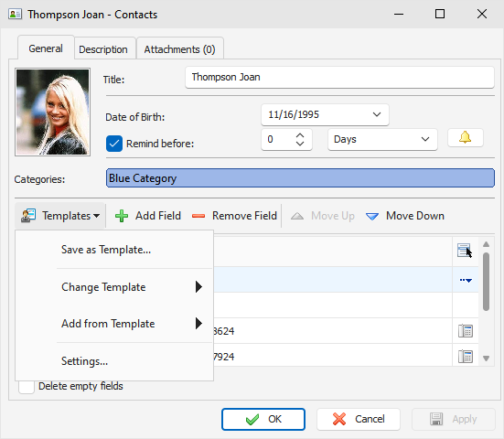The image size is (504, 439).
Task: Open the Templates dropdown menu
Action: click(60, 216)
